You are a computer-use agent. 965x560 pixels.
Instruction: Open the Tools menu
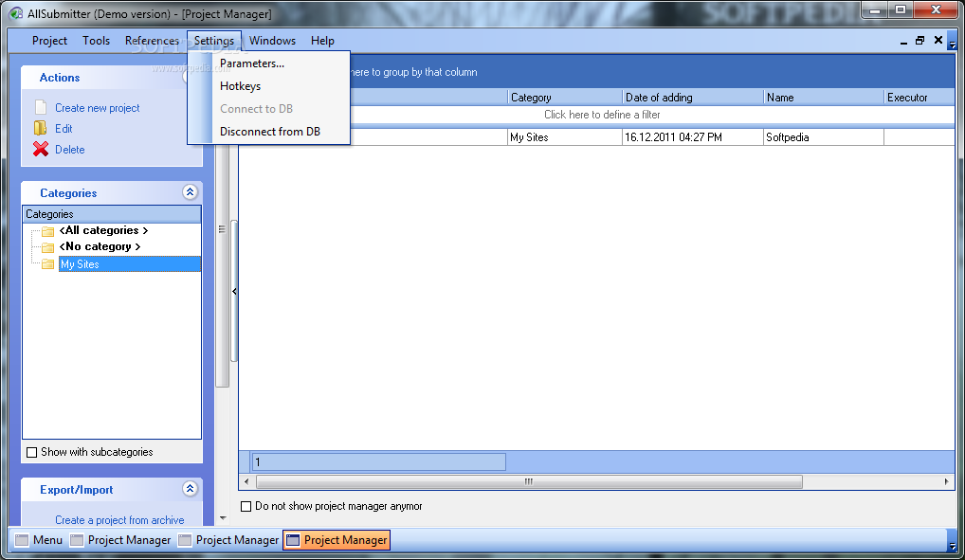(x=96, y=41)
